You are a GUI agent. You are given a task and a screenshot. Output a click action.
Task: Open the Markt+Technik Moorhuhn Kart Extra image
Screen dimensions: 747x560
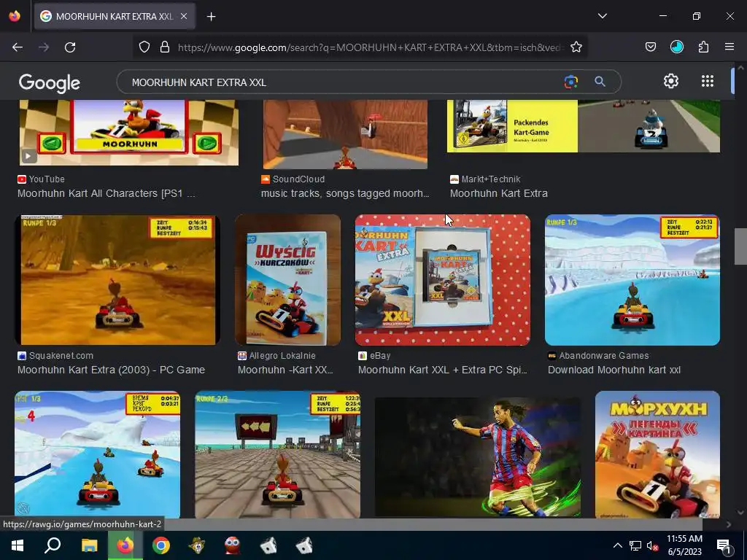tap(584, 126)
